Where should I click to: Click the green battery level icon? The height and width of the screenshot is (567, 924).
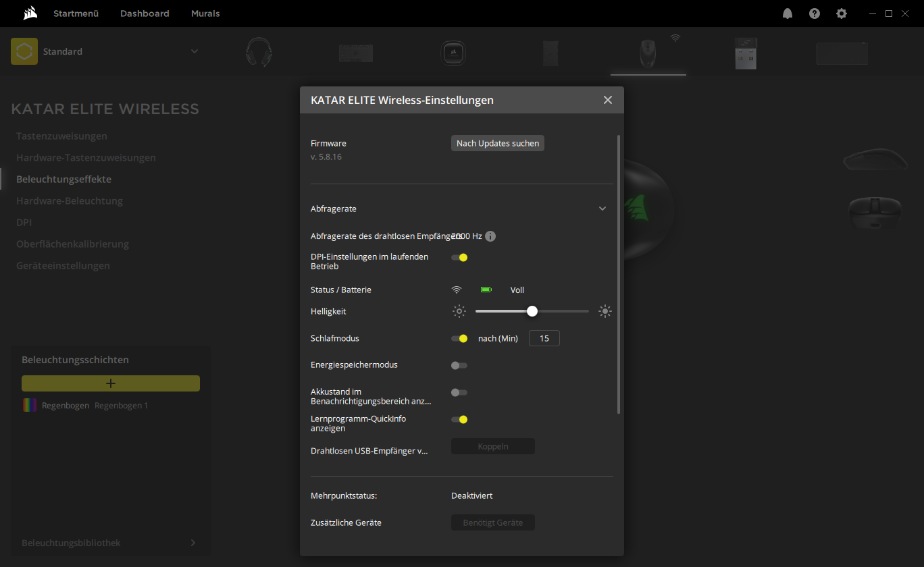point(486,290)
